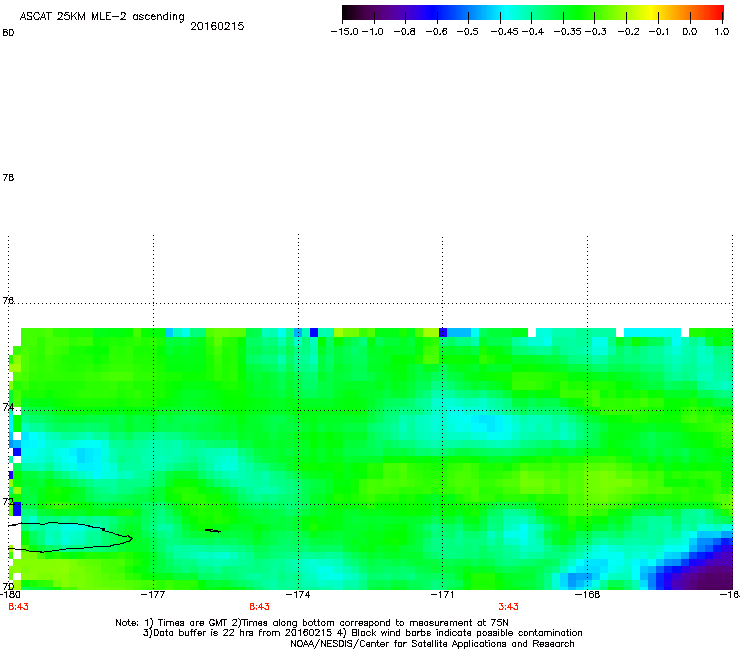
Task: Click the longitude label -180
Action: 10,594
